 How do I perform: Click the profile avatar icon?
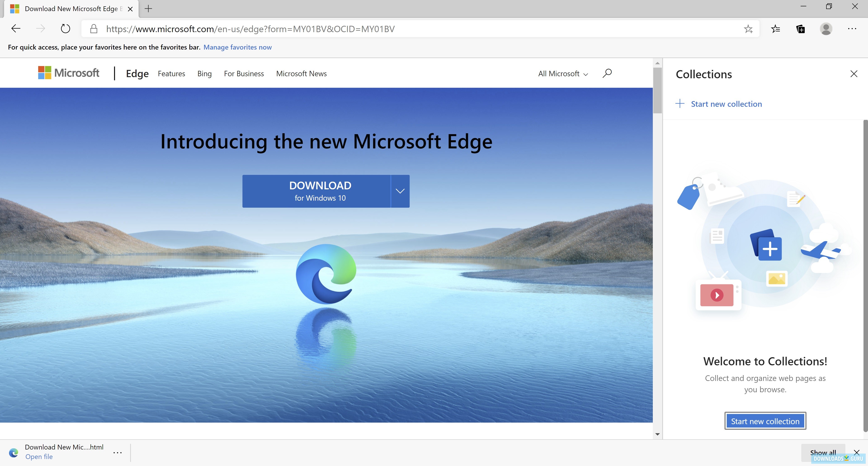click(x=827, y=29)
